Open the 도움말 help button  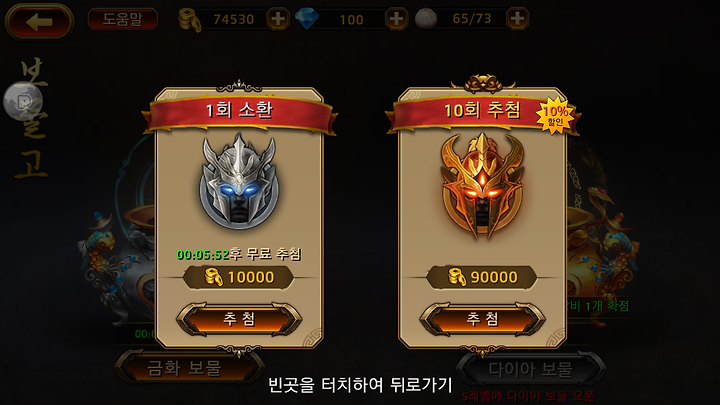[123, 19]
